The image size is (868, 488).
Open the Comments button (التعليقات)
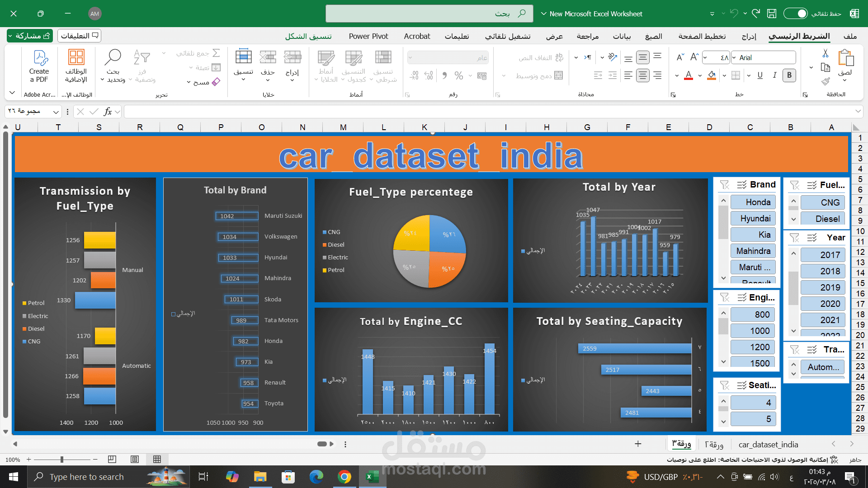[x=79, y=36]
